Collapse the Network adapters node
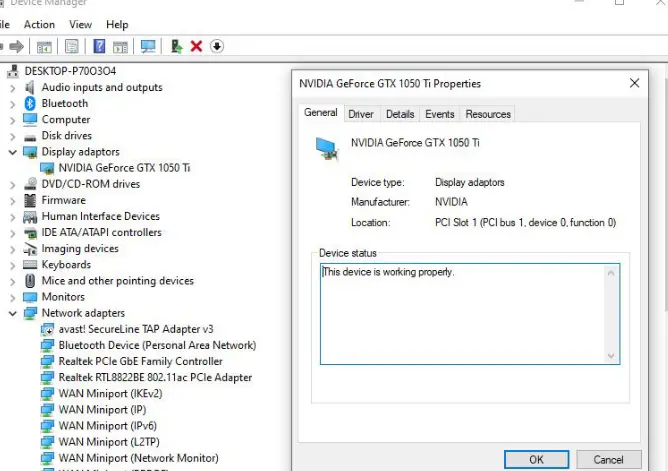The image size is (668, 471). [x=12, y=313]
